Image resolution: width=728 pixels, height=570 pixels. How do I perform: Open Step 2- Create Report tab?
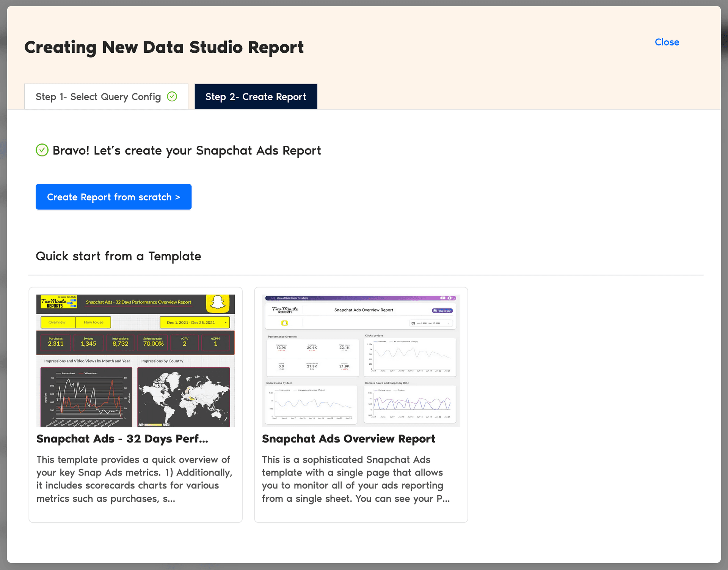[256, 97]
